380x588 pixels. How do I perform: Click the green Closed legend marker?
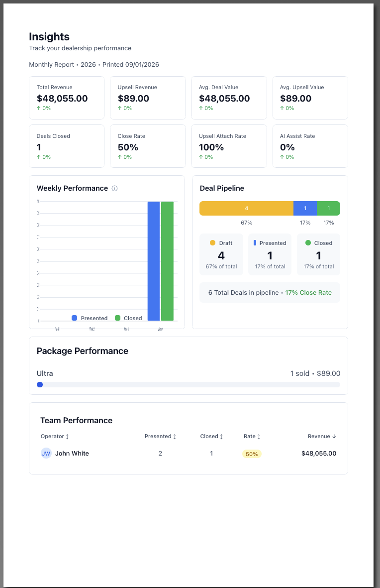(x=117, y=318)
